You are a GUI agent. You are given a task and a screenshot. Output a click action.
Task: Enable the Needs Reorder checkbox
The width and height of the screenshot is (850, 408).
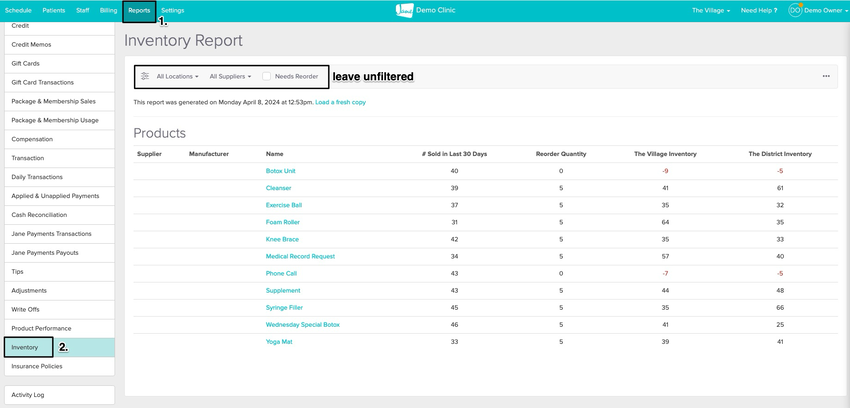(267, 76)
